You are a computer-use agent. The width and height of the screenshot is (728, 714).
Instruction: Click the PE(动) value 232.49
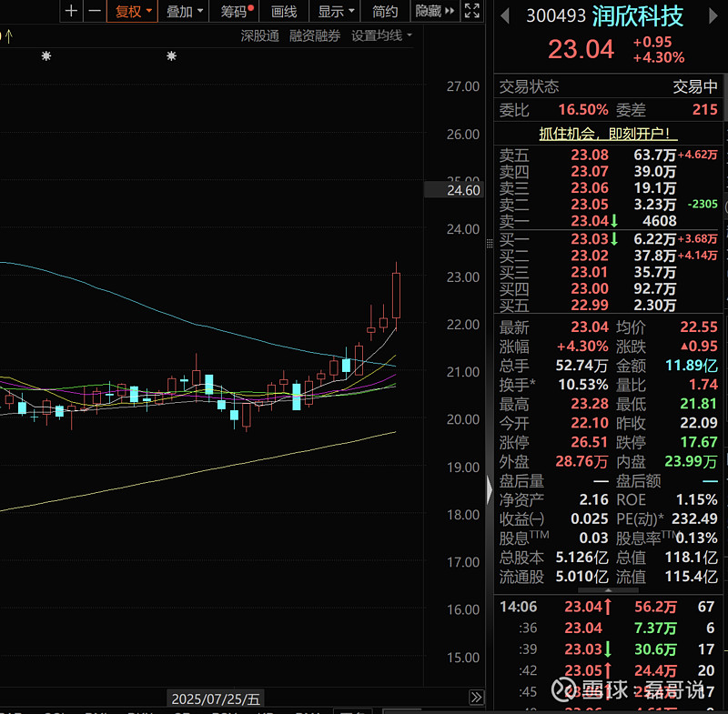click(694, 518)
